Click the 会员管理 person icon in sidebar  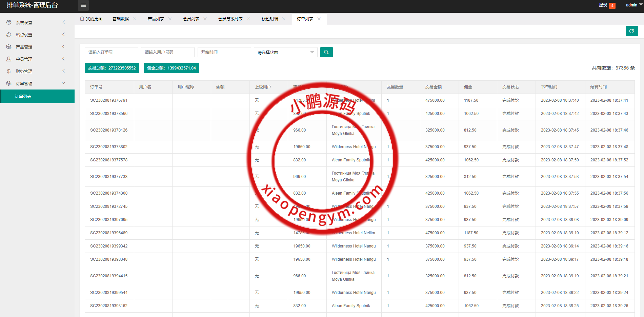coord(9,59)
